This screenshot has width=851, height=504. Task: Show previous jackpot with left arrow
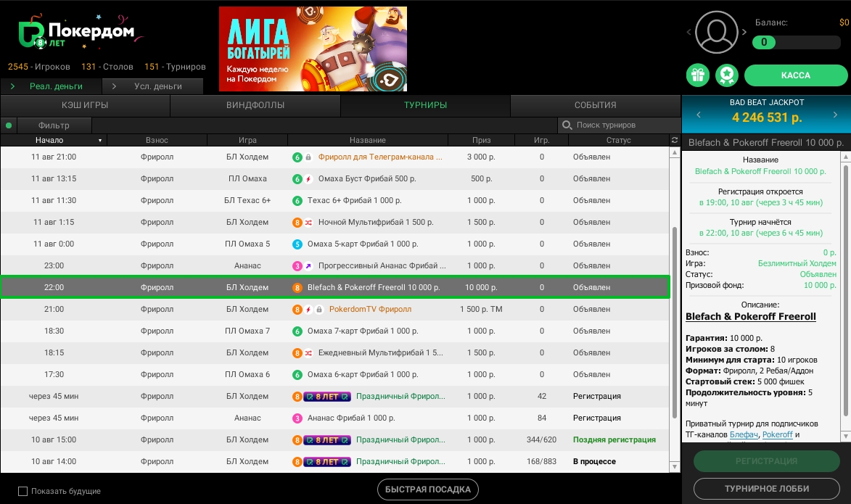tap(699, 115)
